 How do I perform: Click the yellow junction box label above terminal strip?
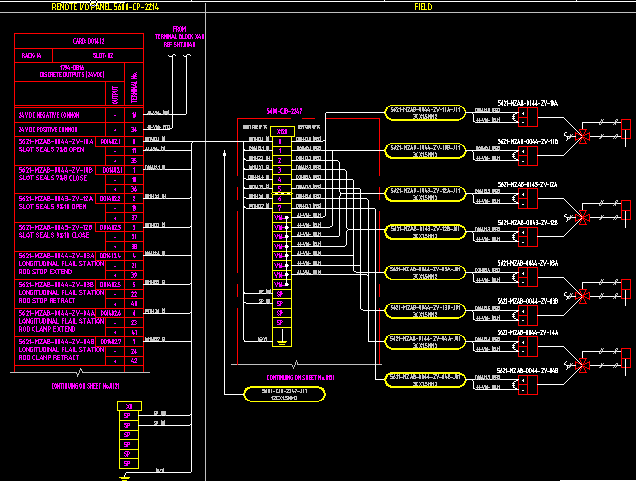(284, 110)
